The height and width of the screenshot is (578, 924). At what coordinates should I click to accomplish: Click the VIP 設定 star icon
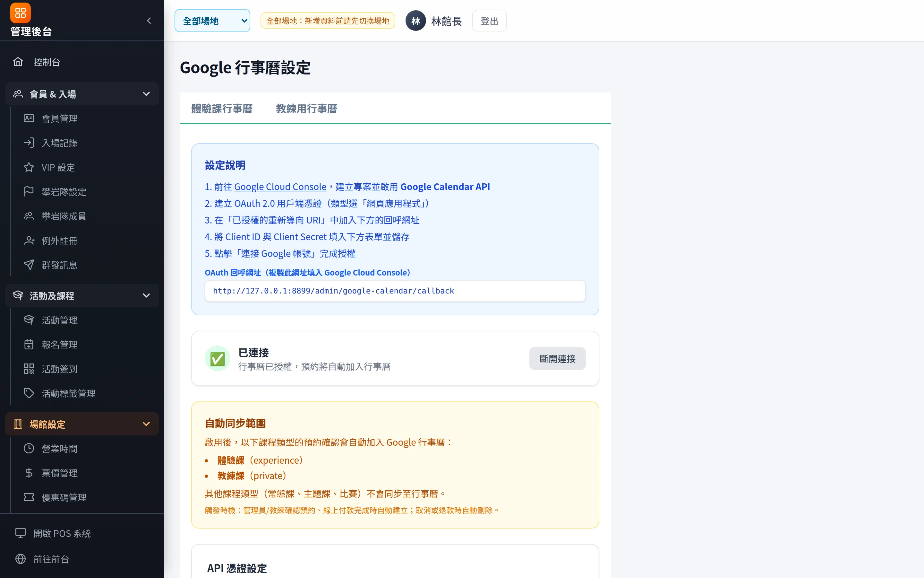point(29,167)
